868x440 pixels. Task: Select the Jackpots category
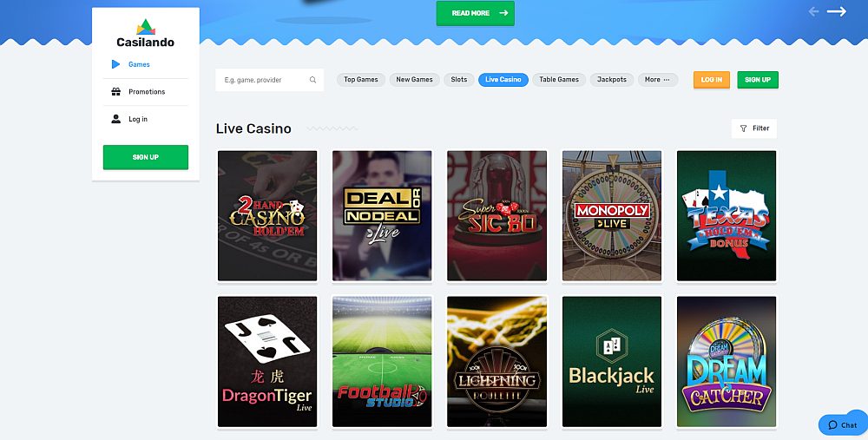(611, 80)
